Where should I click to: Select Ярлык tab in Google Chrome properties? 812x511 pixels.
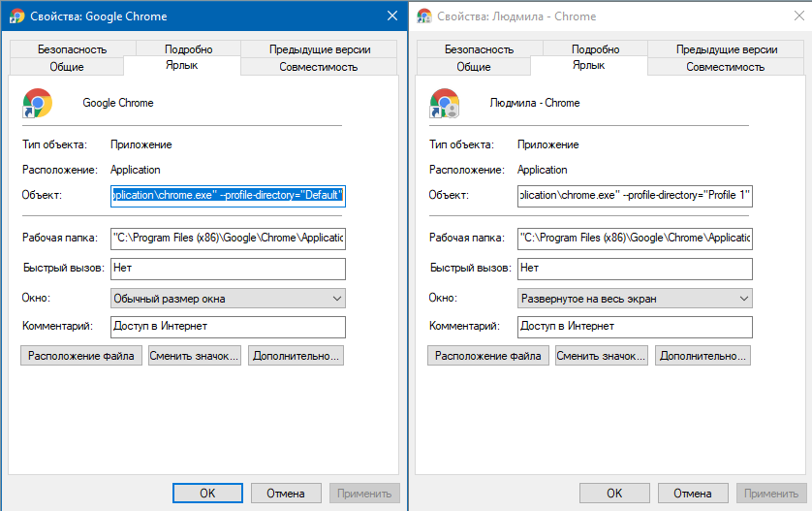pos(182,65)
